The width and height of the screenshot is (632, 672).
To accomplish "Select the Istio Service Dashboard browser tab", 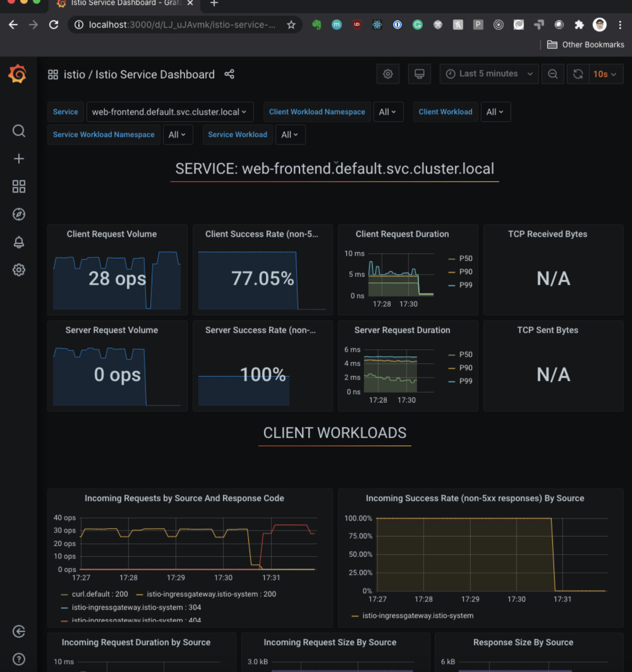I will click(x=125, y=4).
